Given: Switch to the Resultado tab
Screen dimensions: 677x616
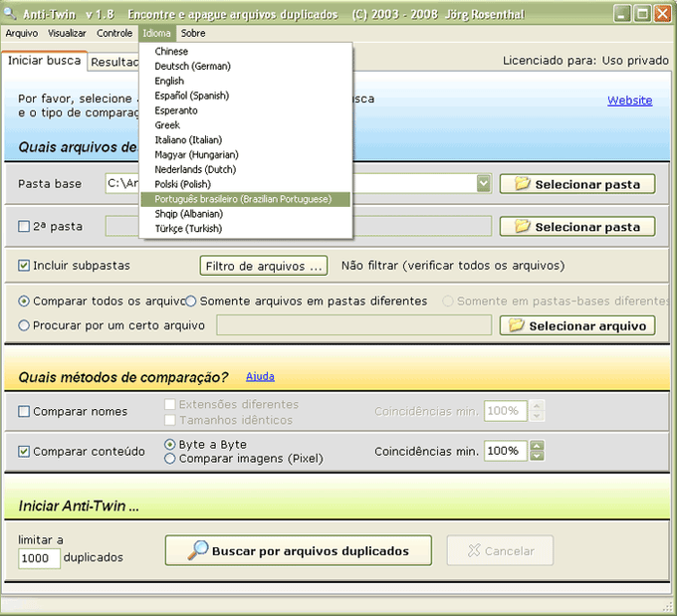Looking at the screenshot, I should pos(114,62).
